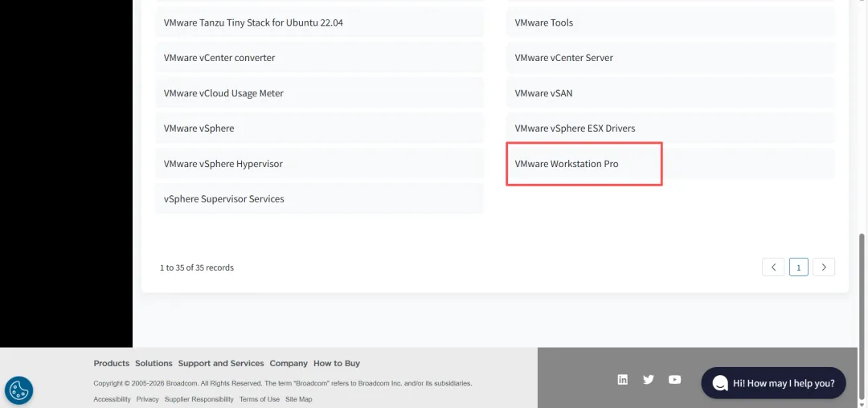The image size is (868, 408).
Task: Open VMware vCloud Usage Meter
Action: click(x=319, y=93)
